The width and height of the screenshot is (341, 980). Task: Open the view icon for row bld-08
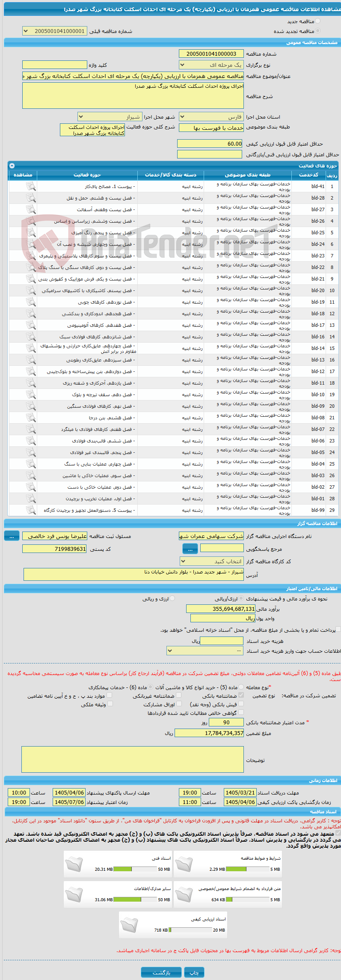pos(30,418)
